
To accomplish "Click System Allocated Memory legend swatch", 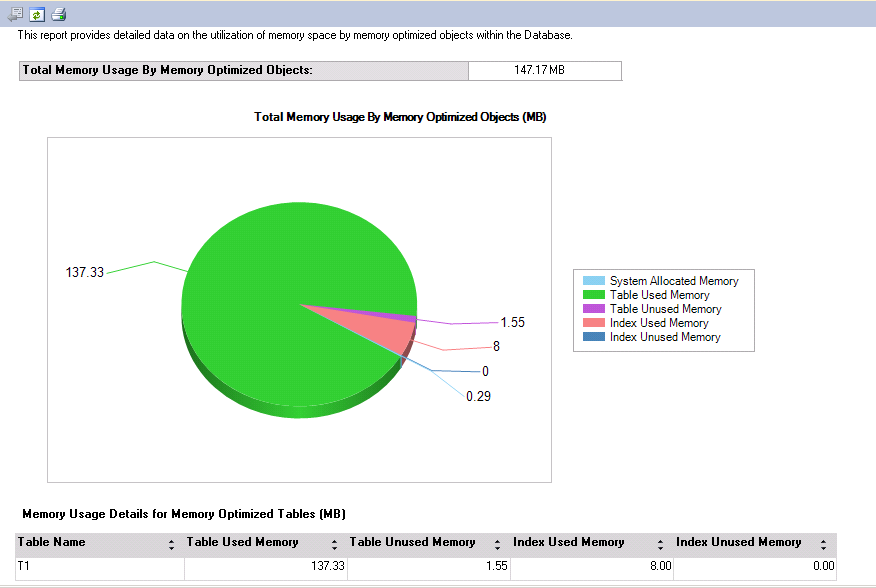I will (x=593, y=281).
